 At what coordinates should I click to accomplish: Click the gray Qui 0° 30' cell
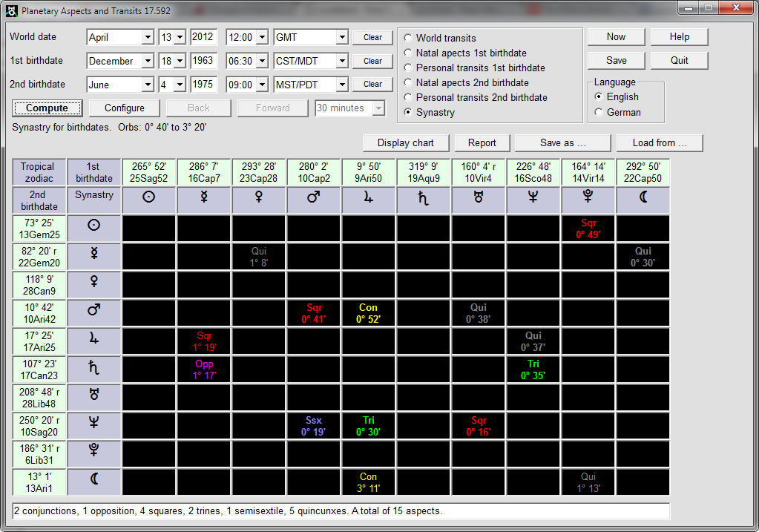point(643,257)
